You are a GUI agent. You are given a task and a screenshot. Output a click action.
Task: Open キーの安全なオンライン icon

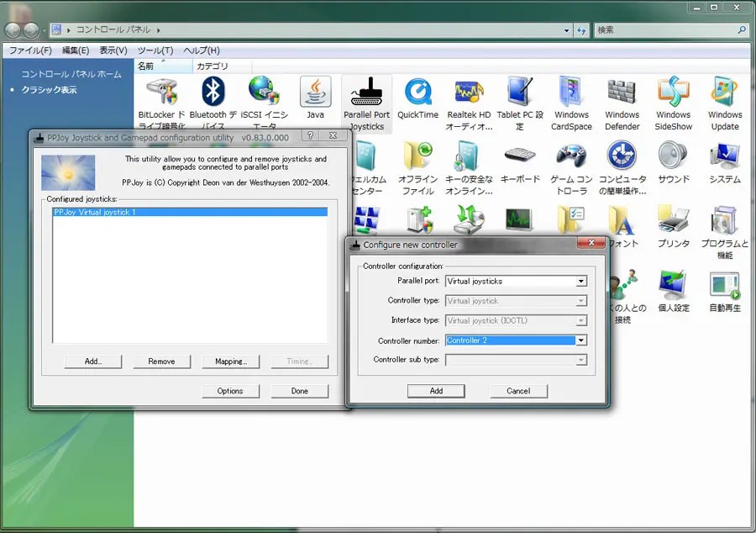coord(469,168)
